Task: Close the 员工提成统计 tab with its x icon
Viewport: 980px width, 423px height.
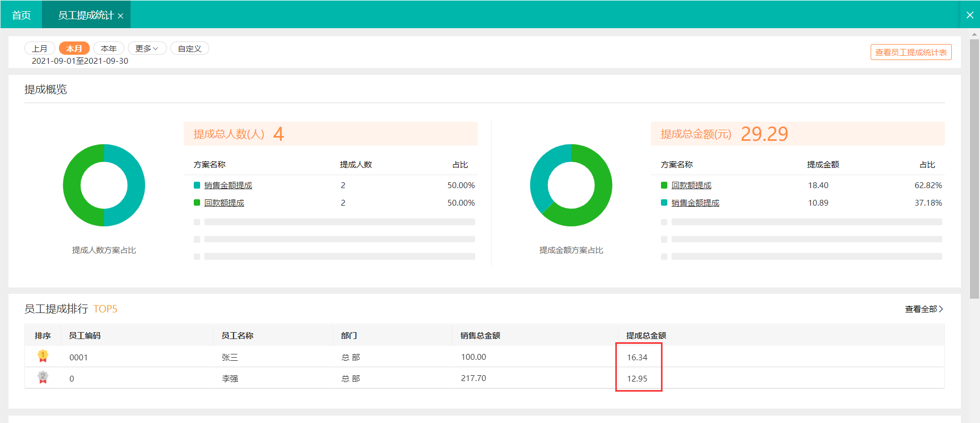Action: [121, 16]
